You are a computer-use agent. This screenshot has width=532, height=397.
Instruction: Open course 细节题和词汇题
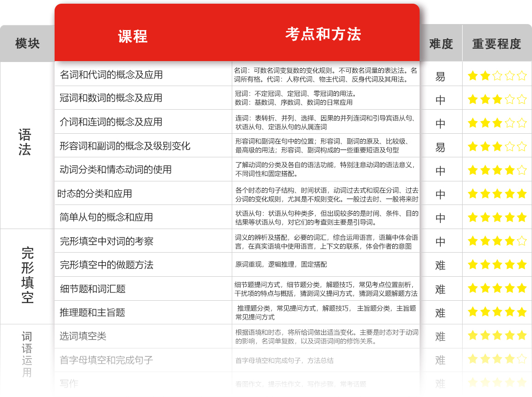pos(93,289)
